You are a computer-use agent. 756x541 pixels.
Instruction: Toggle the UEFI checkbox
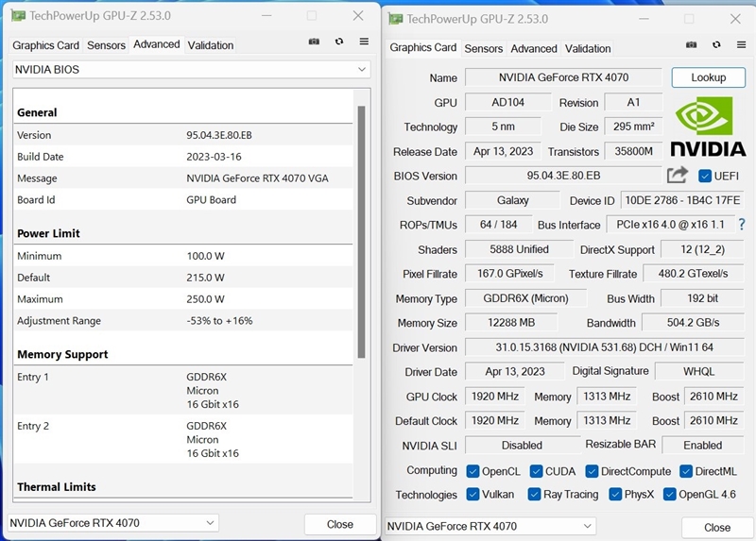tap(704, 176)
